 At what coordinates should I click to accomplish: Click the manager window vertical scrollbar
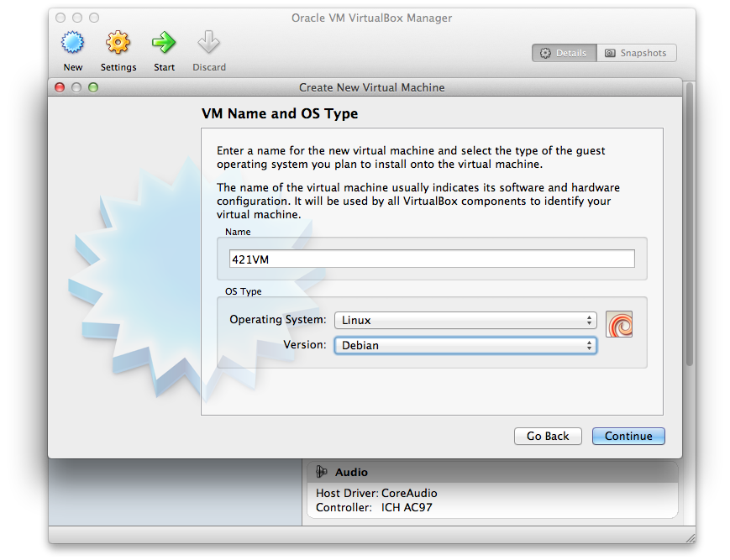click(690, 223)
